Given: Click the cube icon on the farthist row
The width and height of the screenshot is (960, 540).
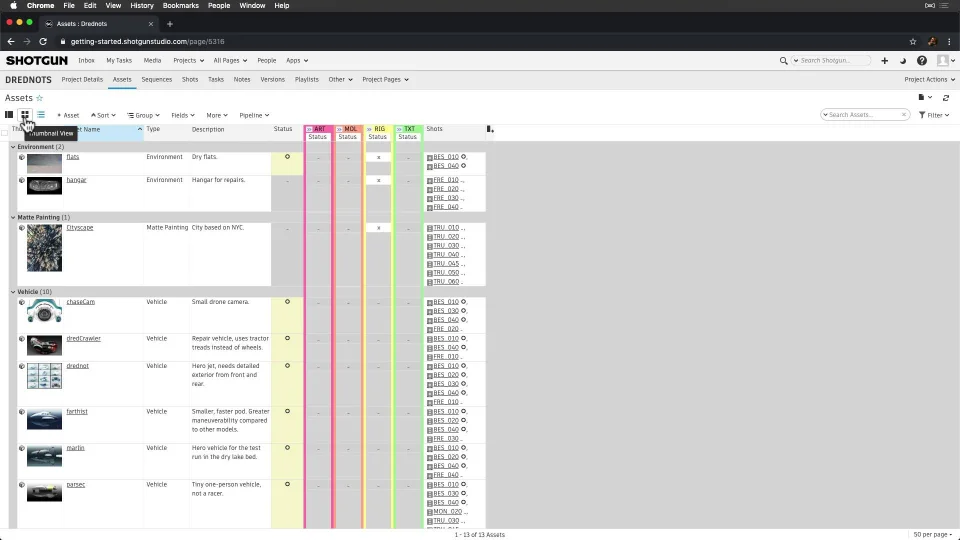Looking at the screenshot, I should coord(21,411).
